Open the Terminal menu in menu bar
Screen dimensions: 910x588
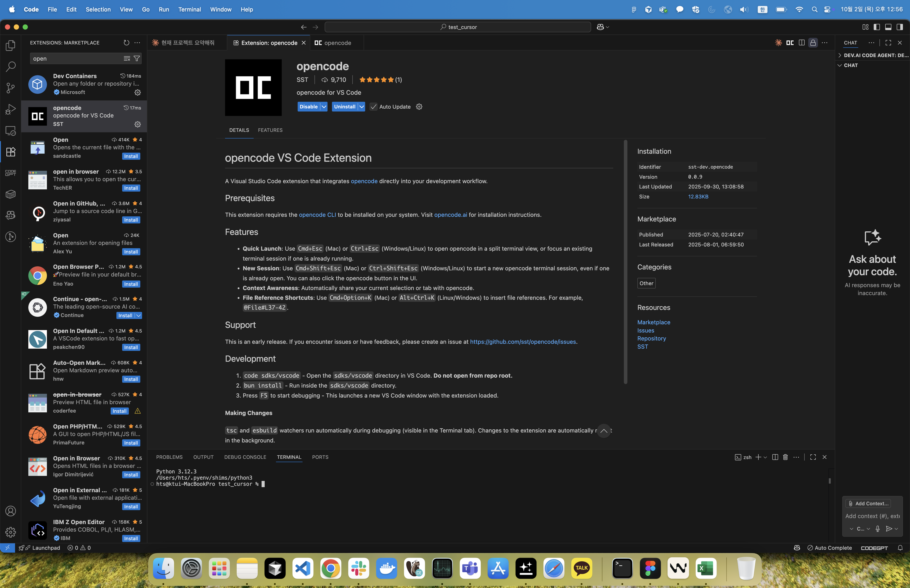189,10
